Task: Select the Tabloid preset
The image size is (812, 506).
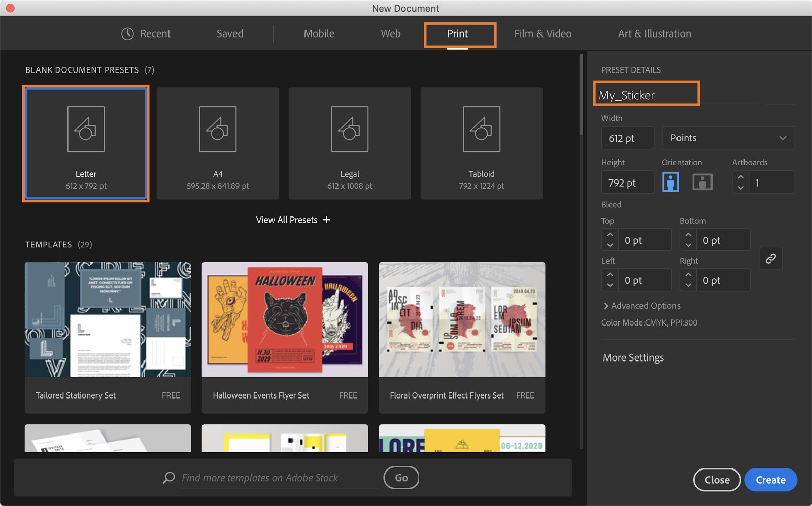Action: (481, 143)
